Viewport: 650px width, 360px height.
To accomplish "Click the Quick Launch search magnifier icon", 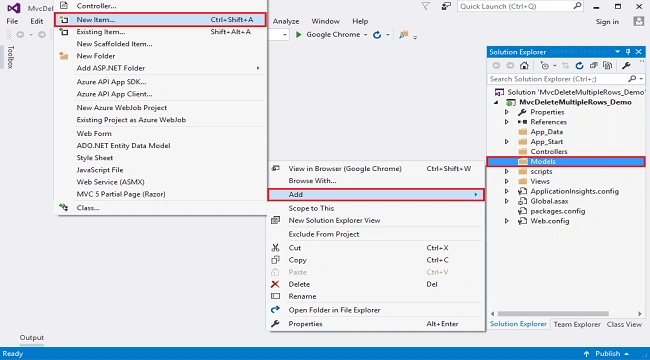I will 577,6.
